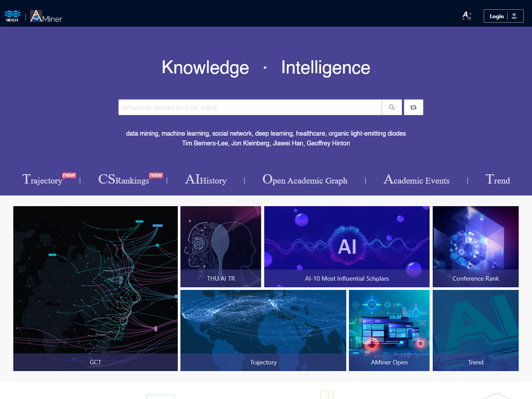Click the magnifying glass search icon

[x=392, y=107]
